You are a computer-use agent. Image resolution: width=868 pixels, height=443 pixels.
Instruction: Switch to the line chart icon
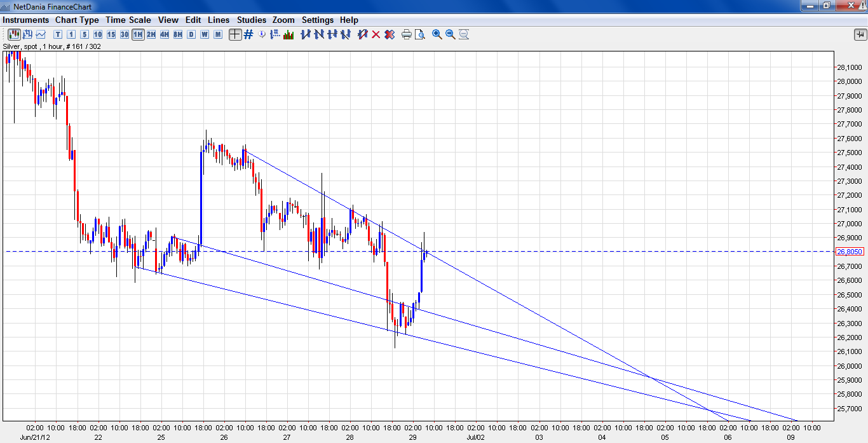41,34
